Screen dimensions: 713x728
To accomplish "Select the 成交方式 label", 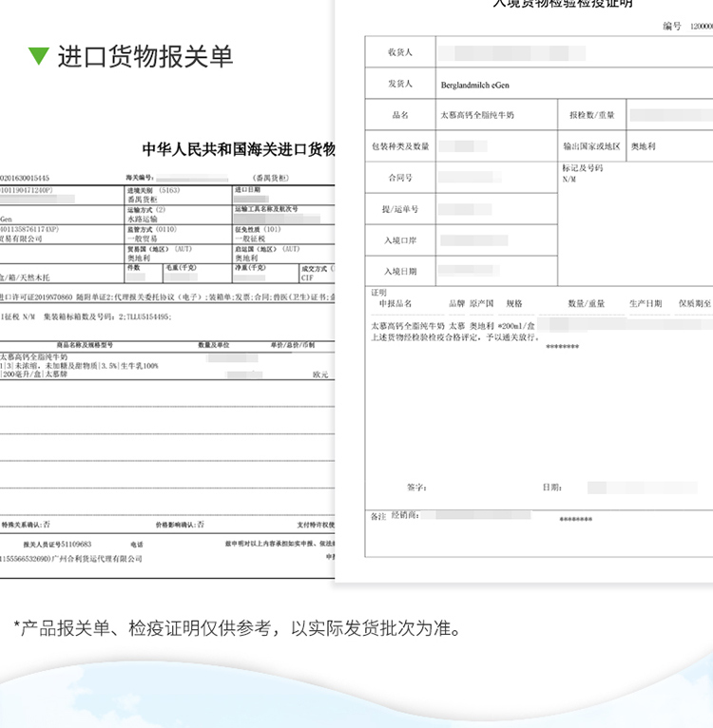I will pos(315,269).
